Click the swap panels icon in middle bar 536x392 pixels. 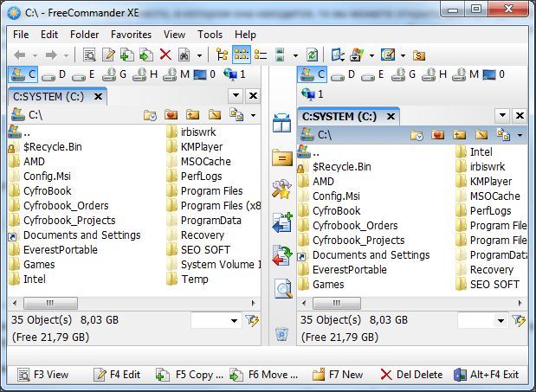click(x=281, y=123)
